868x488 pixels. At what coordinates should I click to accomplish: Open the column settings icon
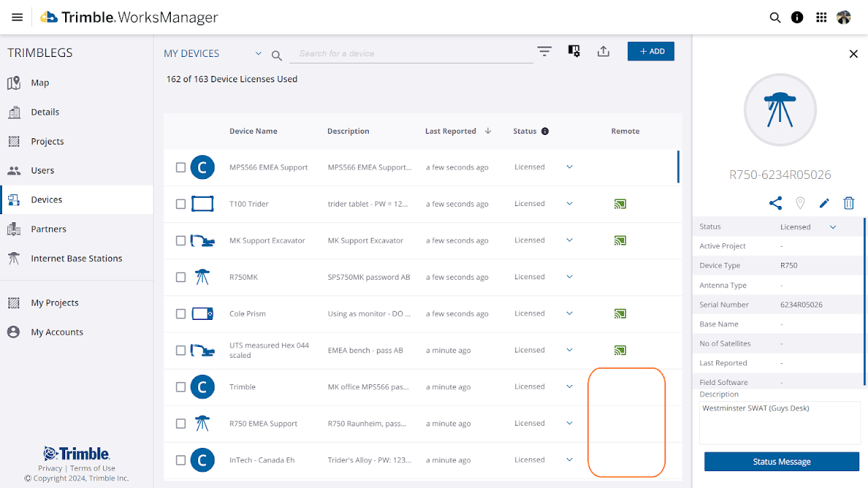[x=574, y=52]
